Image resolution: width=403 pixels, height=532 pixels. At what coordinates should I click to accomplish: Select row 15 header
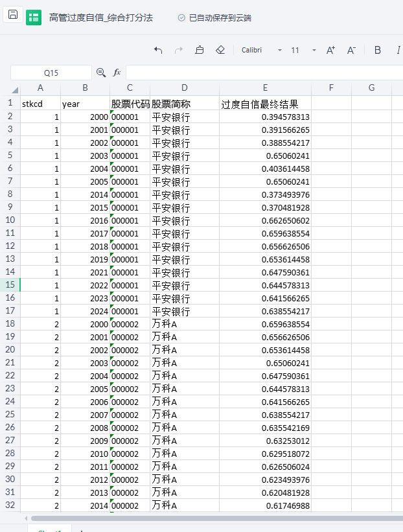point(10,284)
